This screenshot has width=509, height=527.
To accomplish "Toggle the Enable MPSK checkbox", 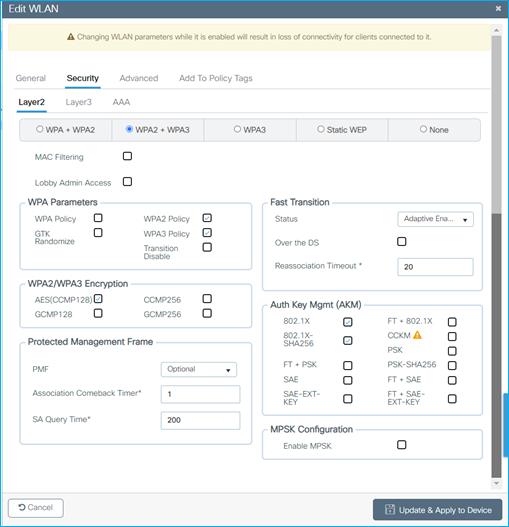I will click(401, 445).
